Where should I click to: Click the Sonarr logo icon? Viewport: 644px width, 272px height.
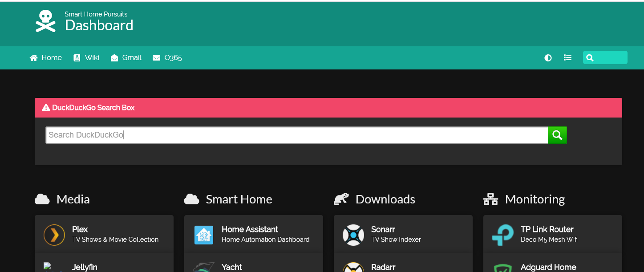353,235
